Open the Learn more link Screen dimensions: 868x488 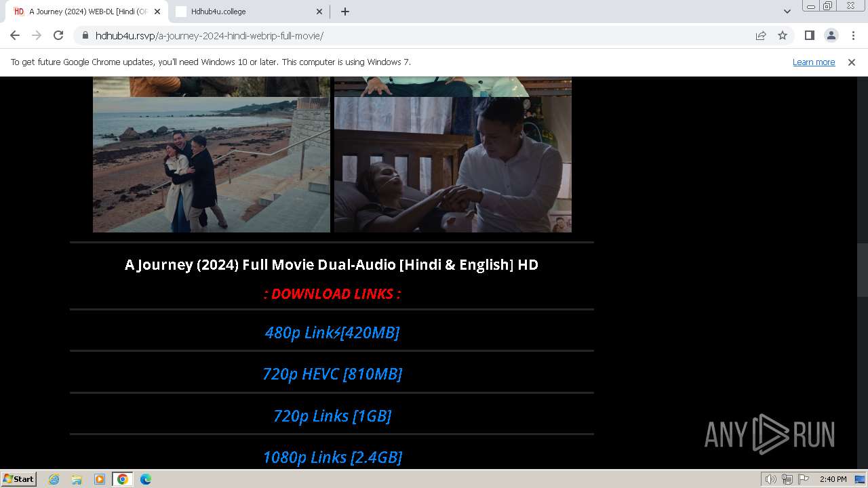(x=814, y=62)
